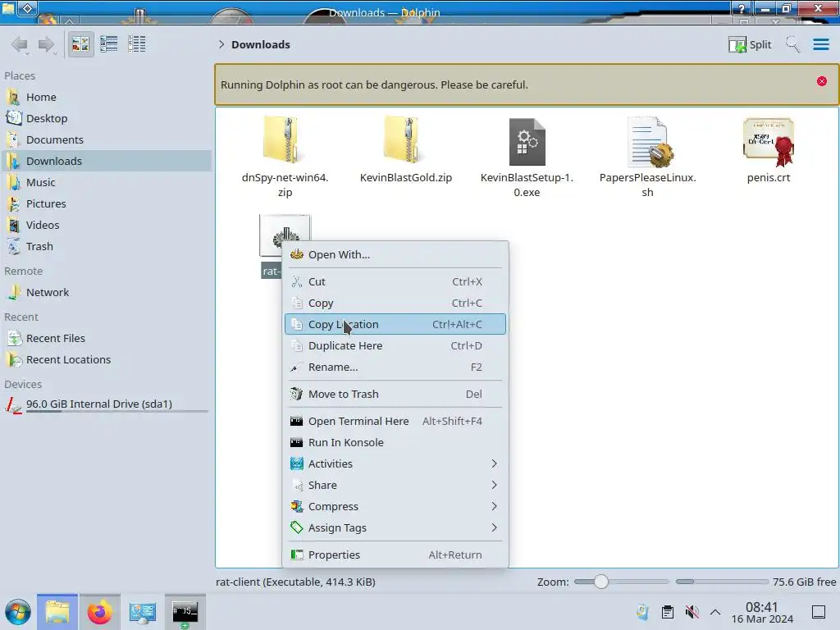Open Documents in Places
This screenshot has height=630, width=840.
[x=106, y=139]
